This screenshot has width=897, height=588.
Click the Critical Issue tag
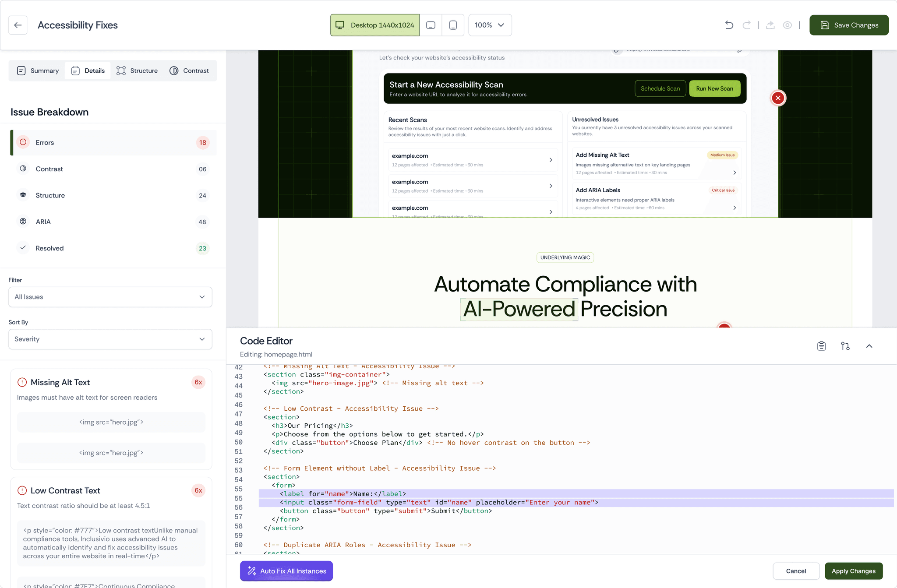(723, 190)
